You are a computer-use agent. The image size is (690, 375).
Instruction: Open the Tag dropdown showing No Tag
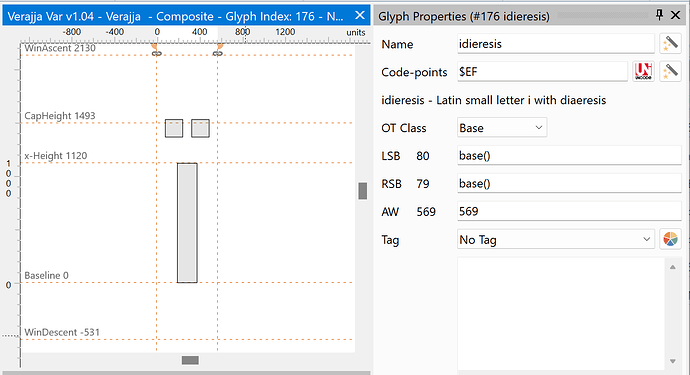tap(555, 239)
